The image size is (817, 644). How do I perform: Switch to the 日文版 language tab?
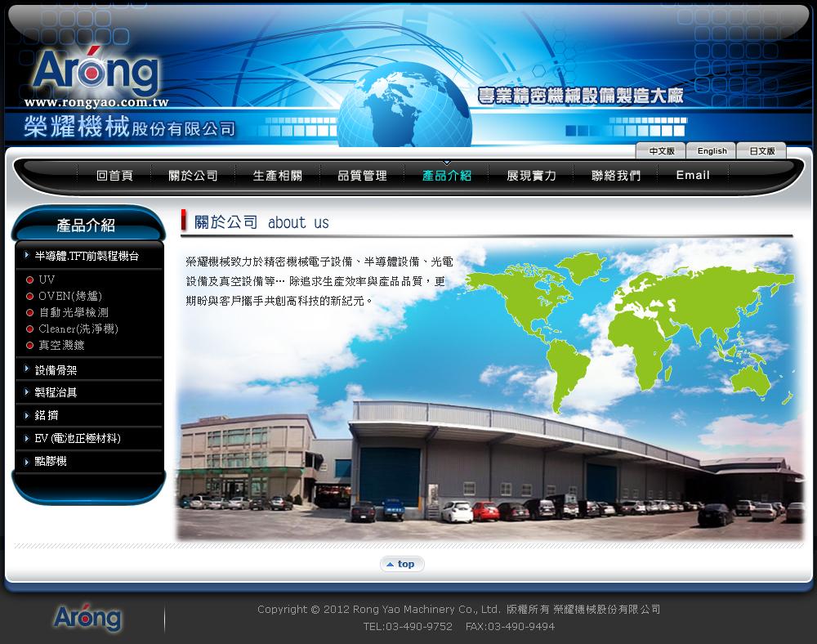click(761, 150)
